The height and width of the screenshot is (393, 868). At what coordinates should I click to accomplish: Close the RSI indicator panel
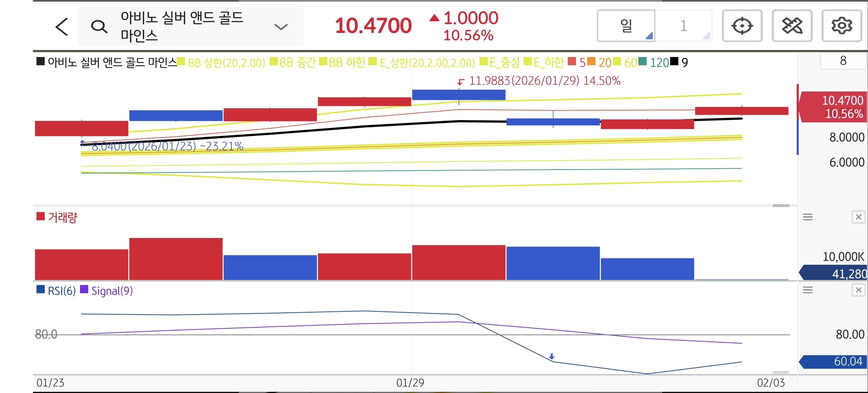coord(858,290)
